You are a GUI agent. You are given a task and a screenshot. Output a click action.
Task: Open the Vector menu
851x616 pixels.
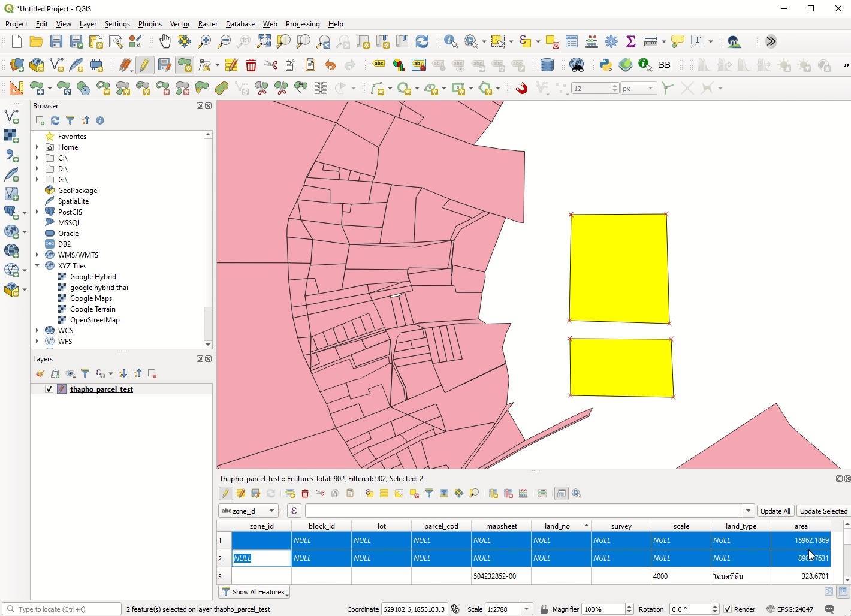(x=180, y=24)
